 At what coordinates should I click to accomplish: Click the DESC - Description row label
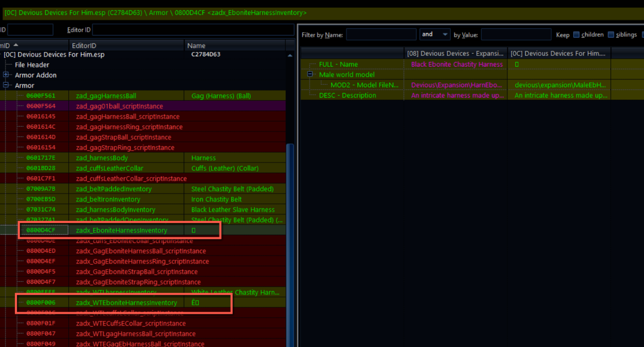click(x=347, y=95)
